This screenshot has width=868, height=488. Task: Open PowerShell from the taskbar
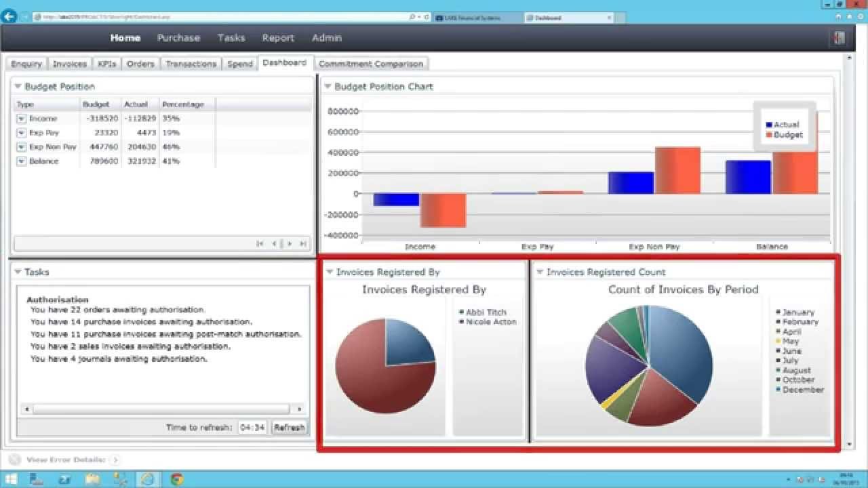pos(64,479)
